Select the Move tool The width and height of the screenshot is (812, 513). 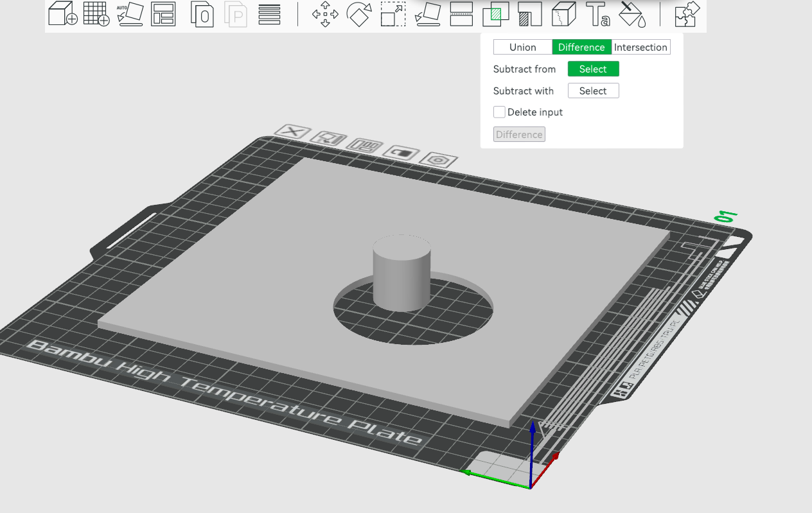(x=326, y=14)
